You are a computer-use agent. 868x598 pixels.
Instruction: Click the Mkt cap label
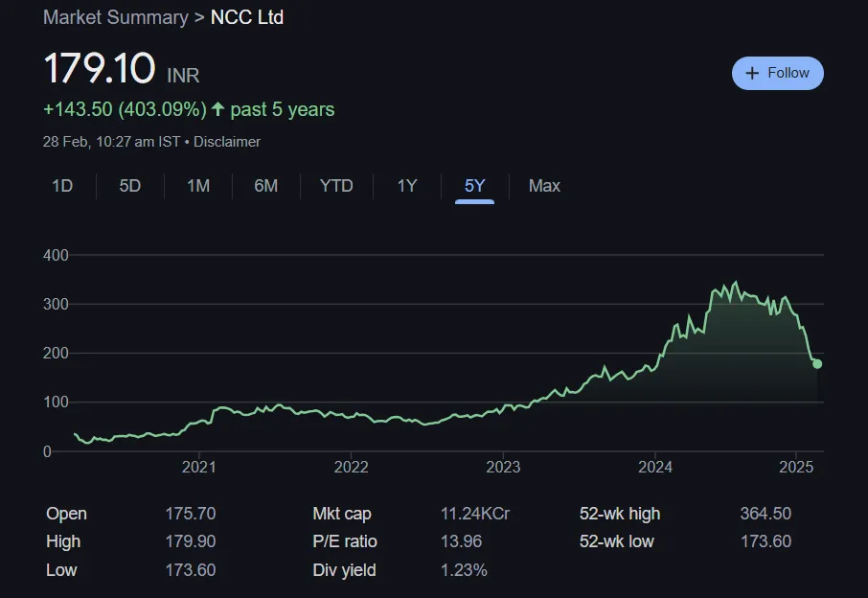(342, 514)
